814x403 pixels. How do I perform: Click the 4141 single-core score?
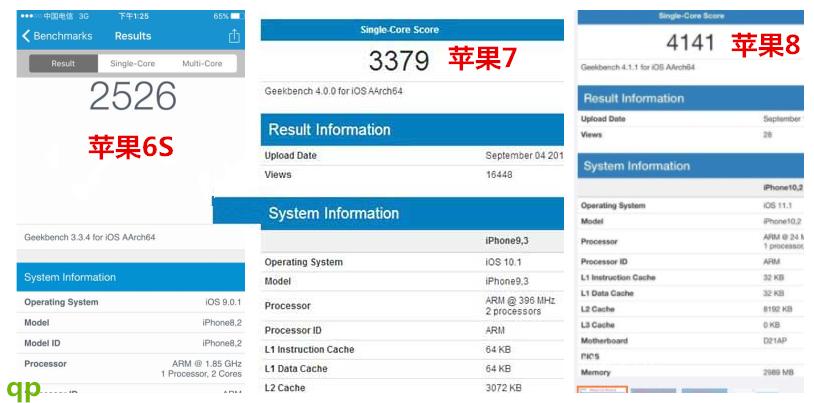point(690,43)
